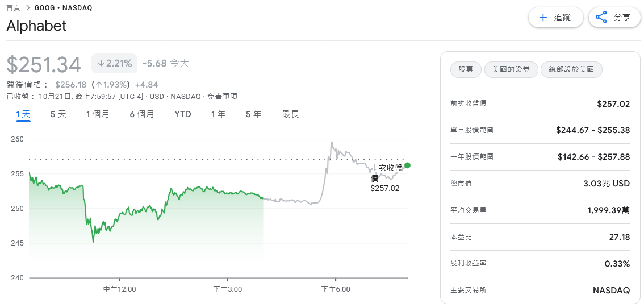
Task: Show the 最長 maximum chart range
Action: click(x=290, y=114)
